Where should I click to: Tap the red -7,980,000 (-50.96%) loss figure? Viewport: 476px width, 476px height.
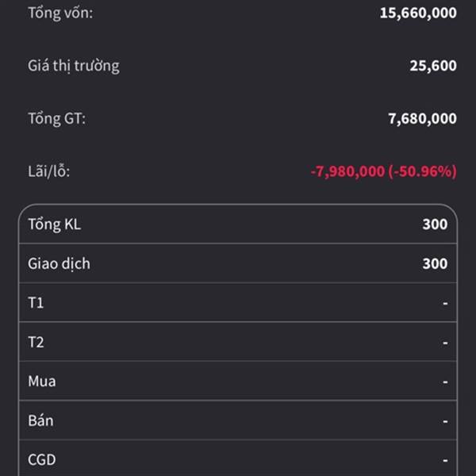pyautogui.click(x=384, y=171)
